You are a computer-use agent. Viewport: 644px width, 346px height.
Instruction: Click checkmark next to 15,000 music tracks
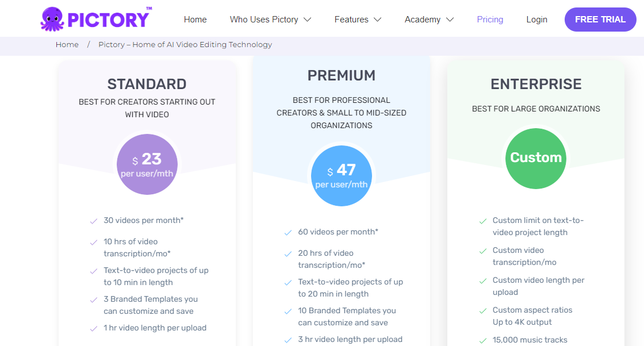483,340
